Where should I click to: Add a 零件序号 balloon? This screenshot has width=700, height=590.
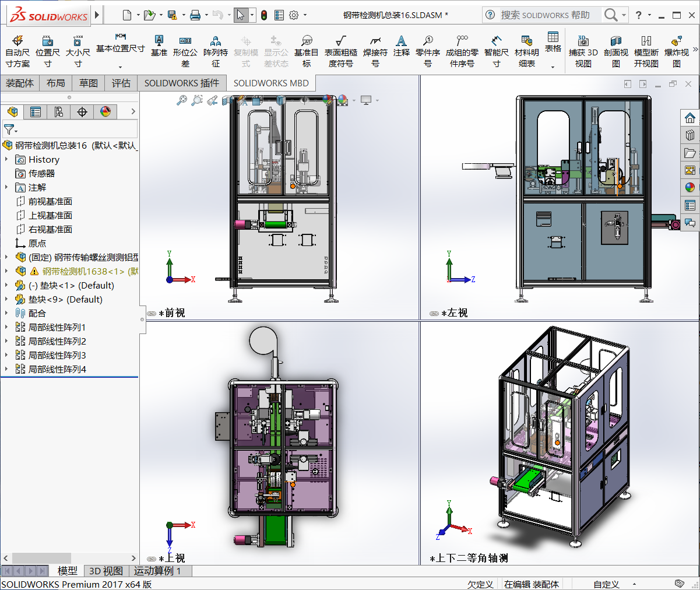(428, 51)
